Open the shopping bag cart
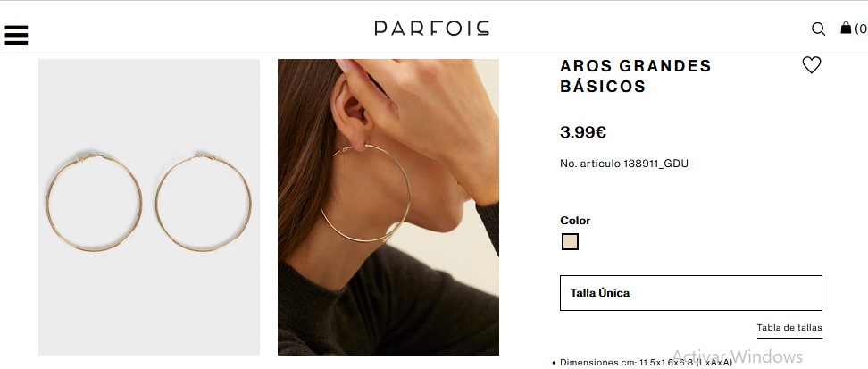Image resolution: width=868 pixels, height=369 pixels. pos(846,28)
